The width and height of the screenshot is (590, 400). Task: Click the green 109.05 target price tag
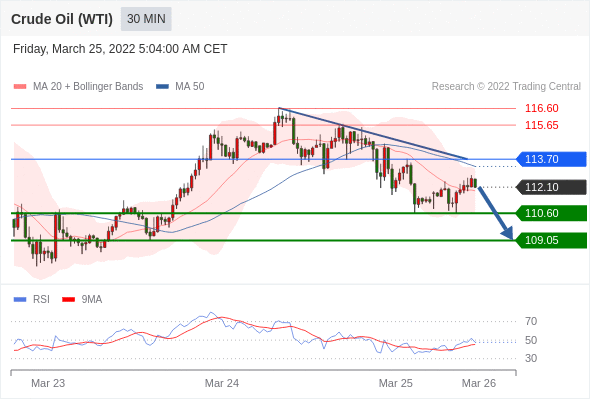(551, 240)
